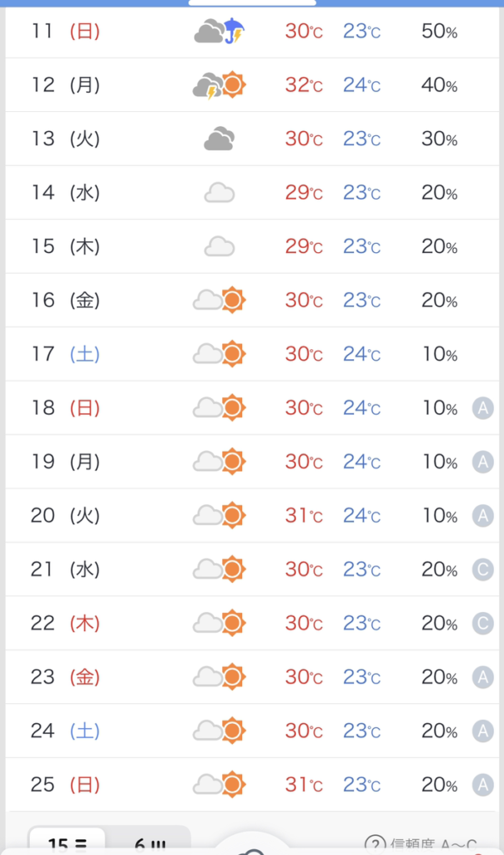Click reliability badge A on day 18
This screenshot has height=855, width=504.
[x=482, y=408]
